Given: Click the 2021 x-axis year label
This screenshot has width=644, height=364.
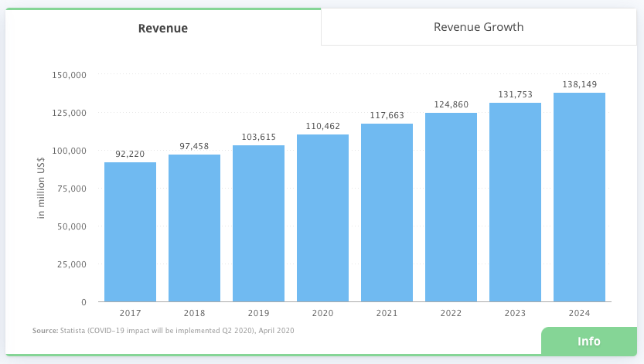Looking at the screenshot, I should coord(387,313).
